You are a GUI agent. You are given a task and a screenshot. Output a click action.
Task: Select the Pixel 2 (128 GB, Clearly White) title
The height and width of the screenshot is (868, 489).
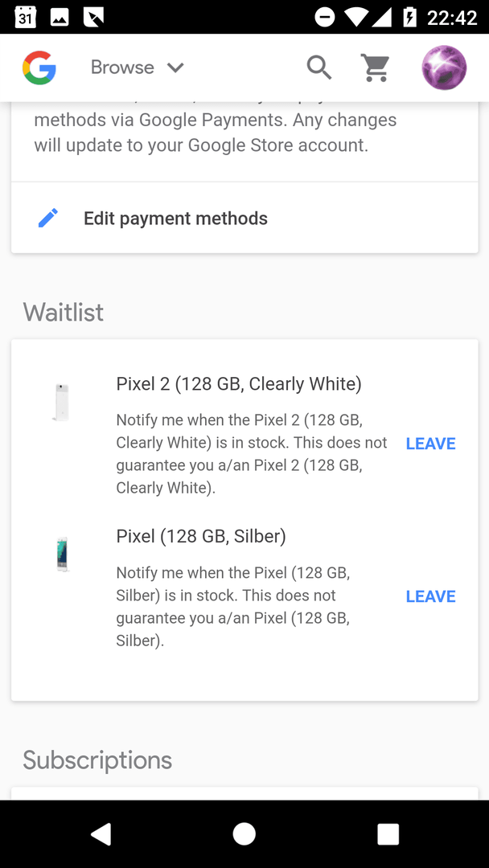tap(239, 383)
